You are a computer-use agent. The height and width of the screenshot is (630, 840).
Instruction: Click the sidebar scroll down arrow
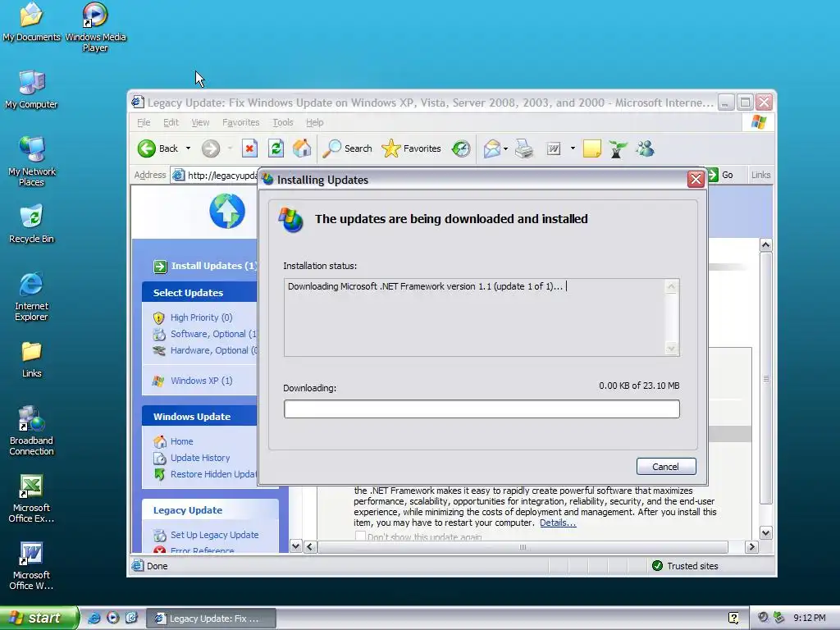click(x=295, y=546)
